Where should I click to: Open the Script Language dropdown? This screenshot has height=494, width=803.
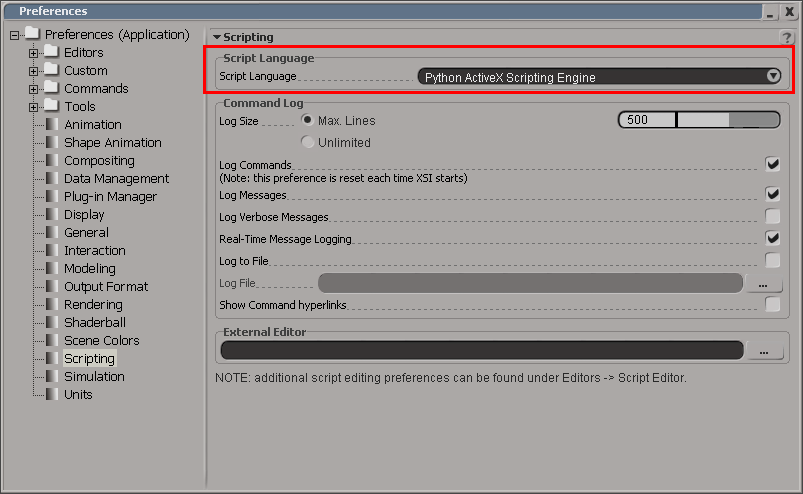[x=772, y=76]
